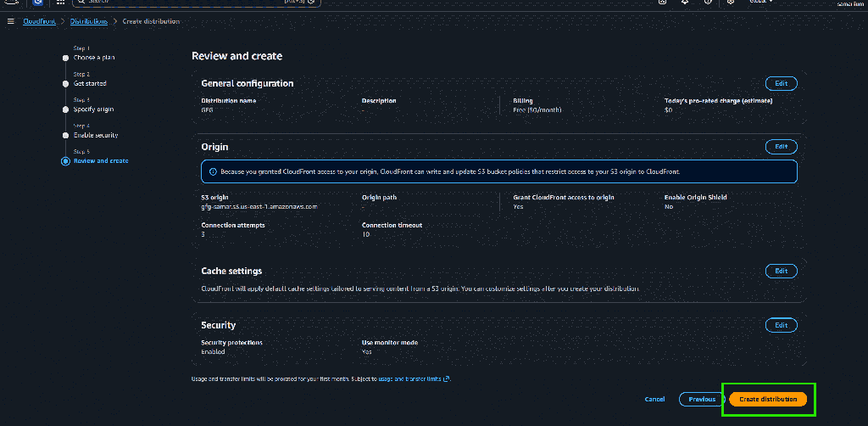Edit the Origin section
This screenshot has width=868, height=426.
pos(781,147)
